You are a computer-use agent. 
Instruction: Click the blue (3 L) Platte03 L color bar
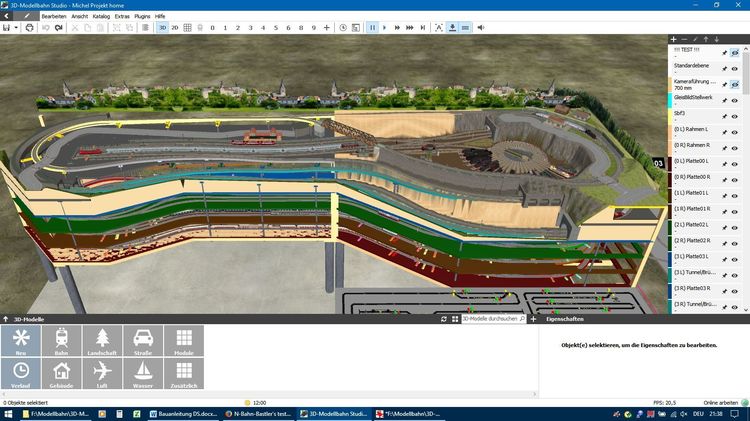coord(670,259)
